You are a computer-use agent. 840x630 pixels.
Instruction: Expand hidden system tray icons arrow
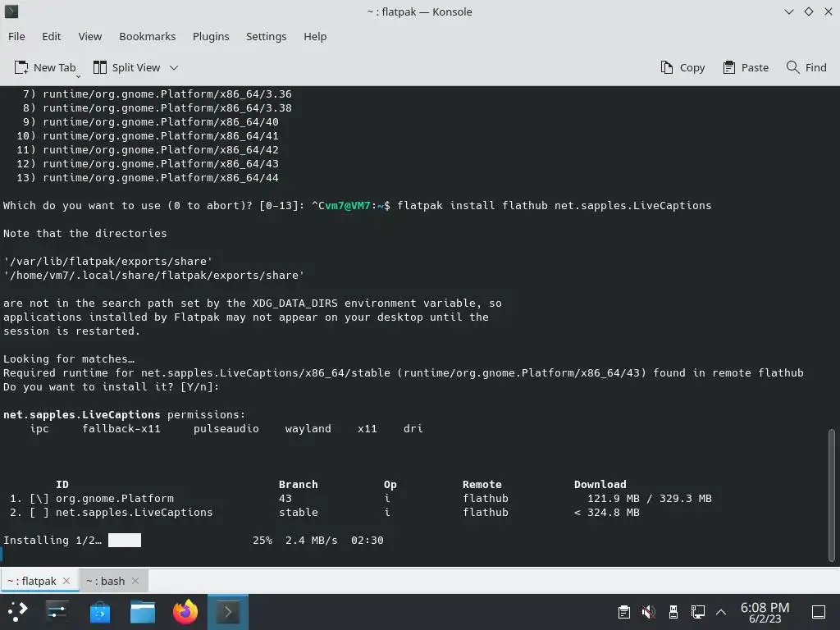coord(721,612)
